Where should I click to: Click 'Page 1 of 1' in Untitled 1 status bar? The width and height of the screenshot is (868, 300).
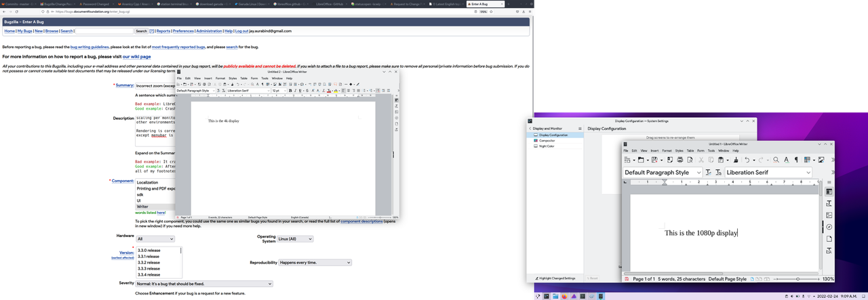tap(644, 279)
